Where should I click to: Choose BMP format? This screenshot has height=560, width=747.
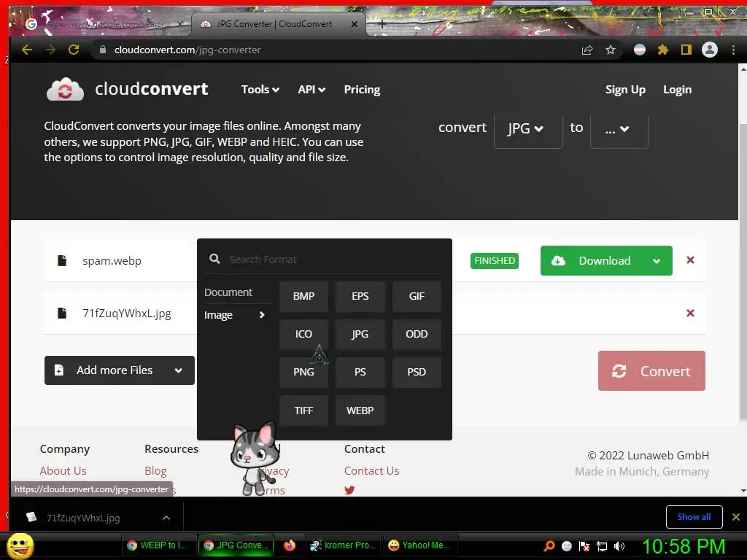(303, 296)
